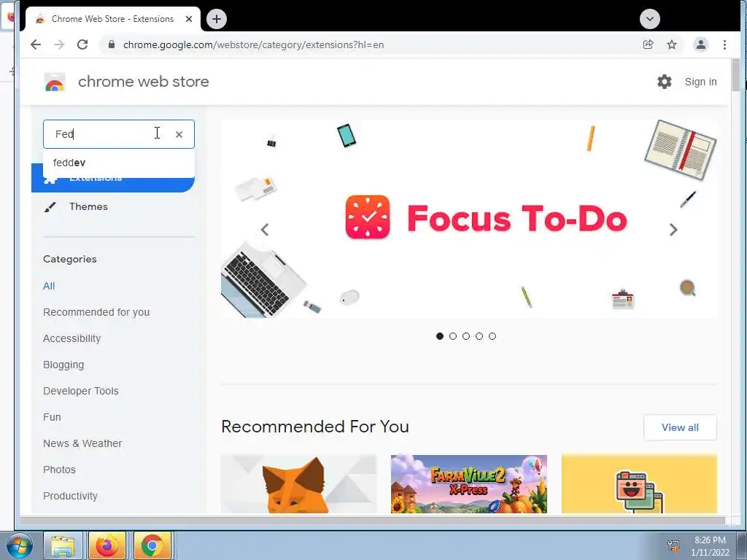Click the padlock site info icon
Screen dimensions: 747x560
pos(112,44)
